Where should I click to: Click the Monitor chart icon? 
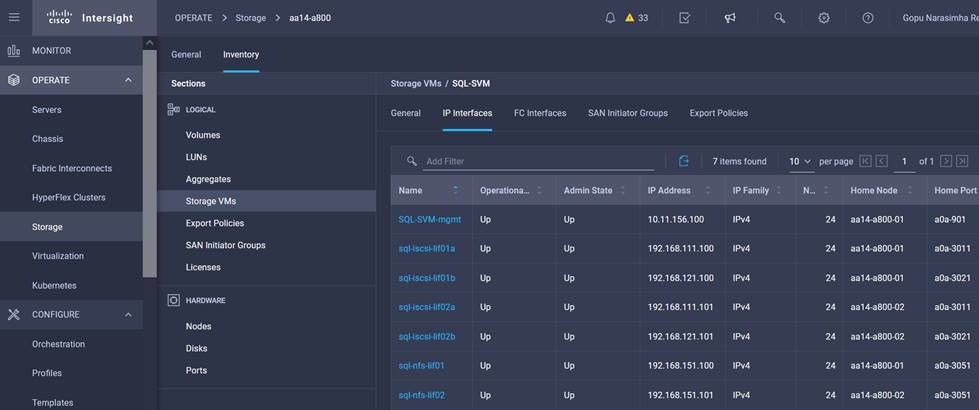(14, 51)
